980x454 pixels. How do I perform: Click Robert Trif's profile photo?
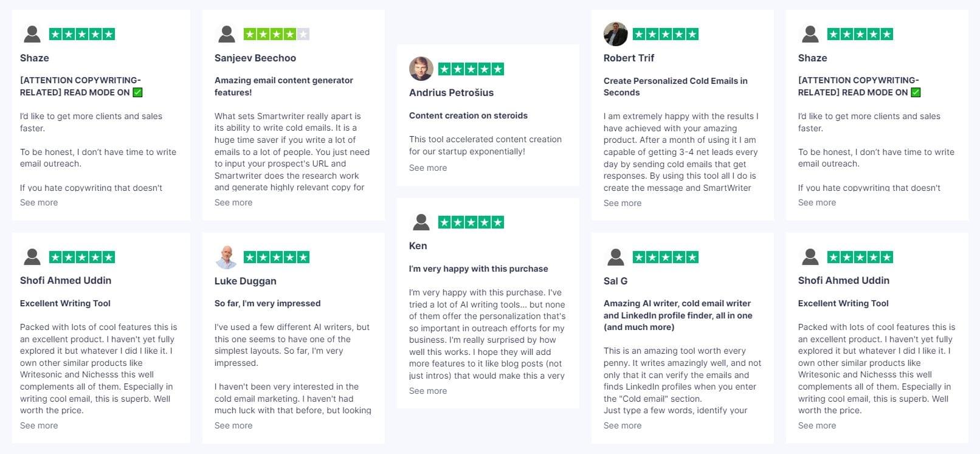[615, 34]
